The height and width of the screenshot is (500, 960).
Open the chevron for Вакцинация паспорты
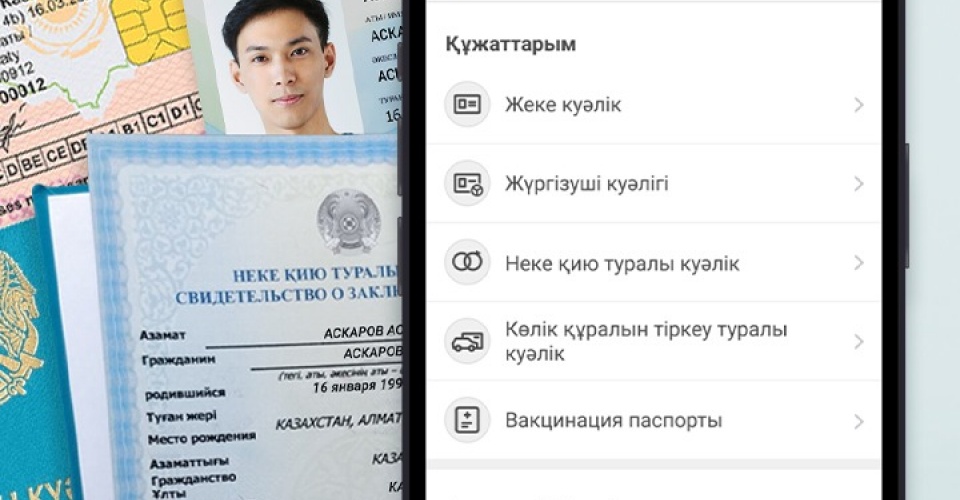pyautogui.click(x=859, y=421)
